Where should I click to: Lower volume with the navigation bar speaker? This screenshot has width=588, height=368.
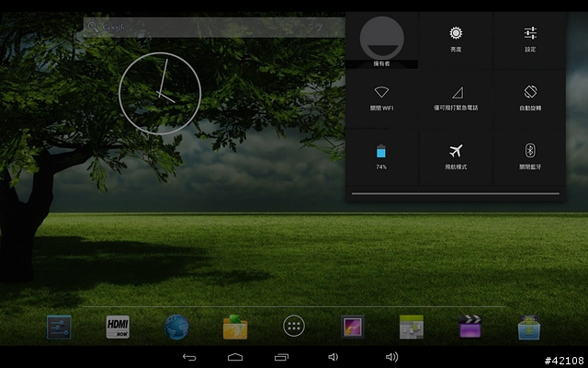pyautogui.click(x=333, y=357)
